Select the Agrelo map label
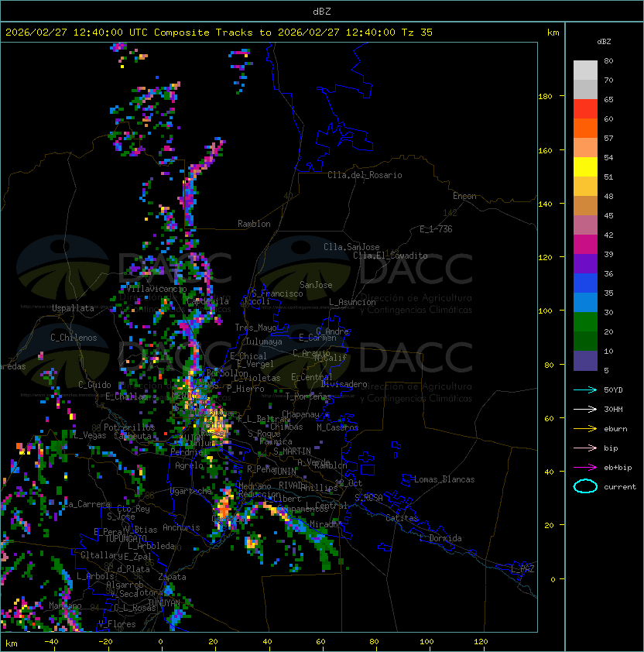644x652 pixels. click(189, 465)
